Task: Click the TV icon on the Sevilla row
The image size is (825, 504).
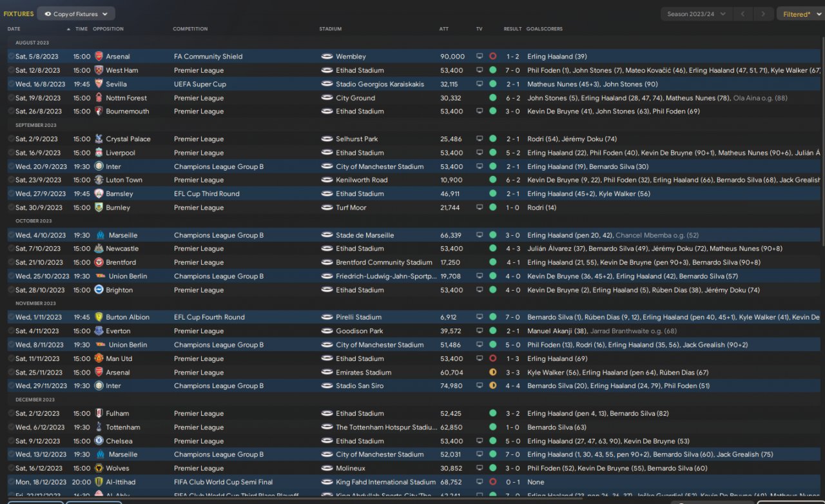Action: 480,84
